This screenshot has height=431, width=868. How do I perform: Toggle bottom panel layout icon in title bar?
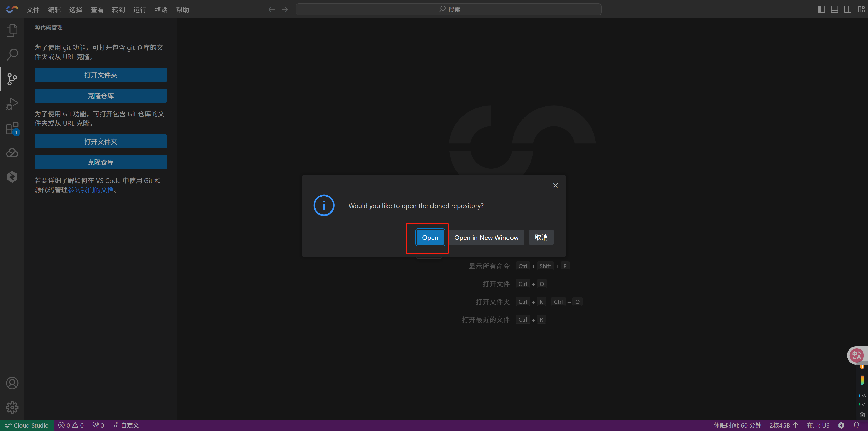click(x=834, y=9)
